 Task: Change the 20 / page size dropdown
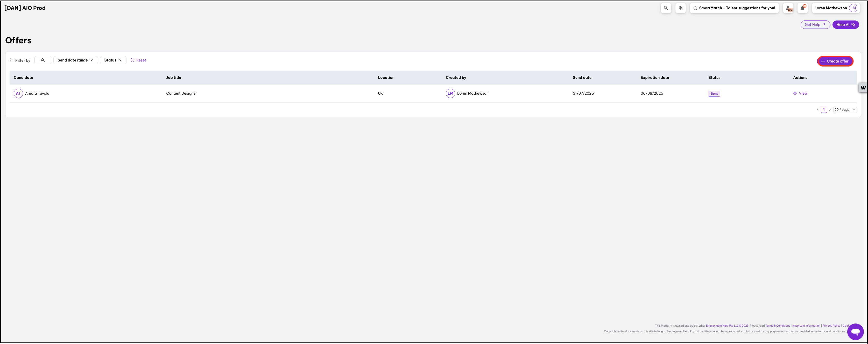pos(844,109)
